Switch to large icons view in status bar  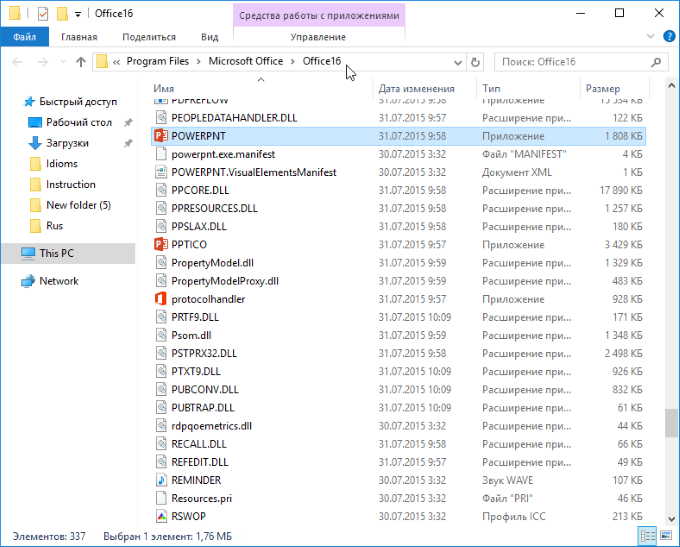666,536
